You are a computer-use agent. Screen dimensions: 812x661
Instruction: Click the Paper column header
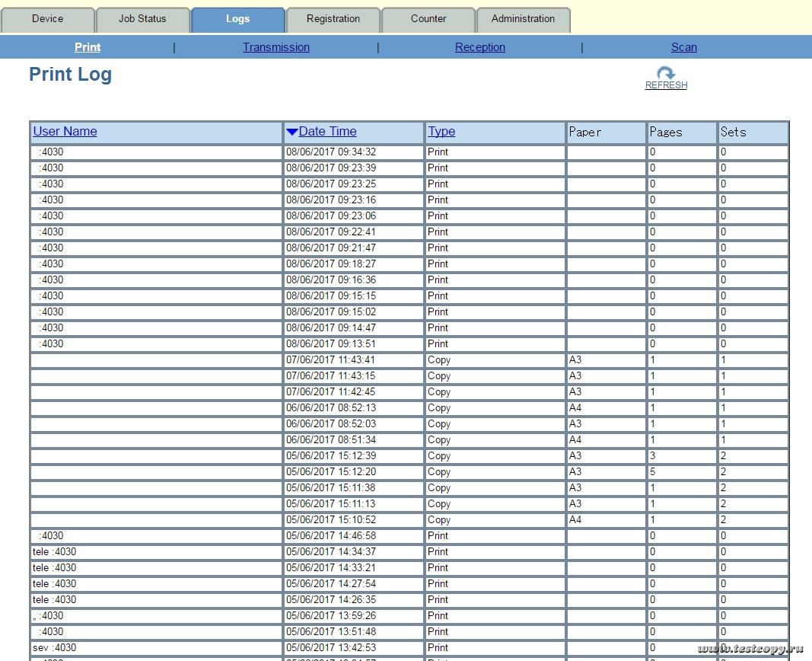click(x=585, y=133)
